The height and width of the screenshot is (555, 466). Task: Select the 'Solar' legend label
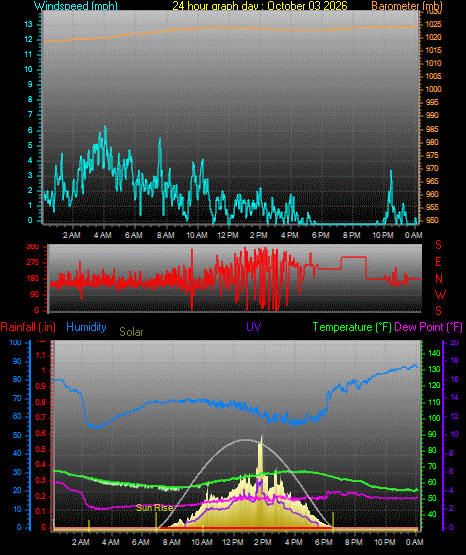131,332
